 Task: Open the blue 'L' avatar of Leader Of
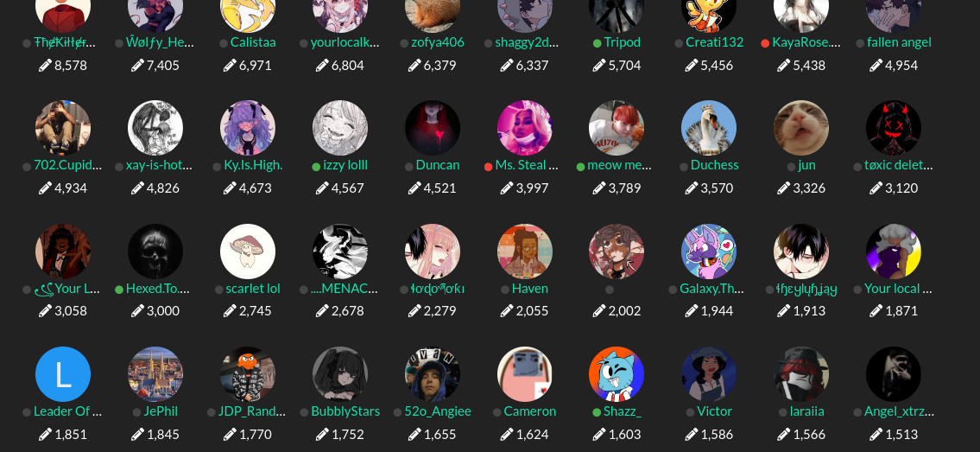(63, 374)
